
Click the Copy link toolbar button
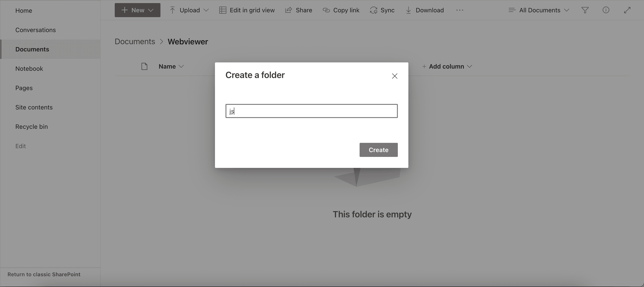tap(341, 10)
